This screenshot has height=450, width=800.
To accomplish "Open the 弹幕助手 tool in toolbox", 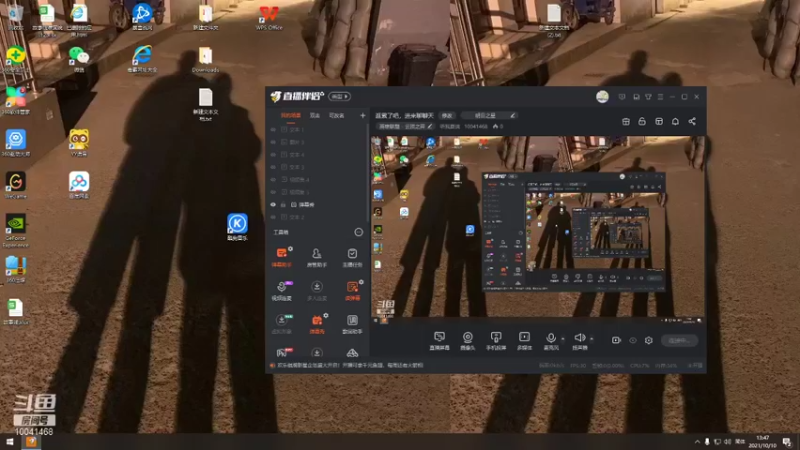I will point(281,257).
